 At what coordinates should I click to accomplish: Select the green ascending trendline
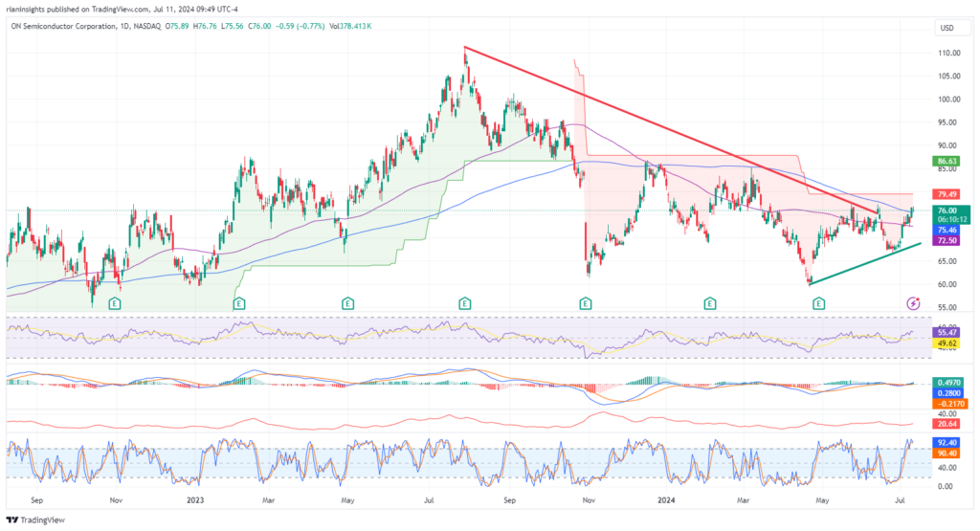click(x=865, y=264)
